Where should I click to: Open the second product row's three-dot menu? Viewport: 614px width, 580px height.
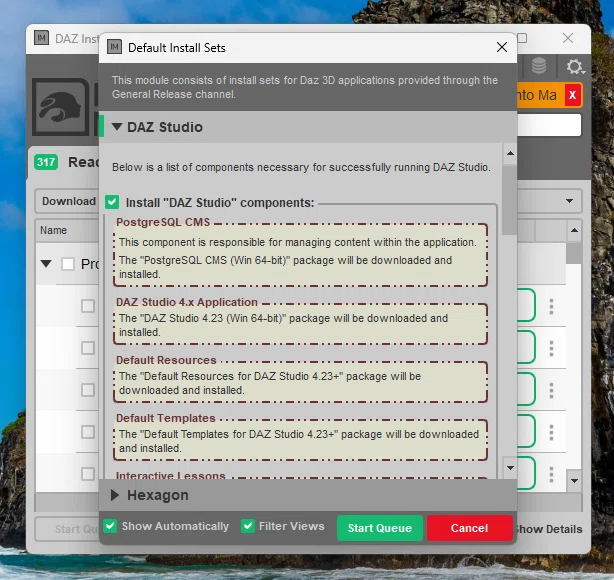551,348
